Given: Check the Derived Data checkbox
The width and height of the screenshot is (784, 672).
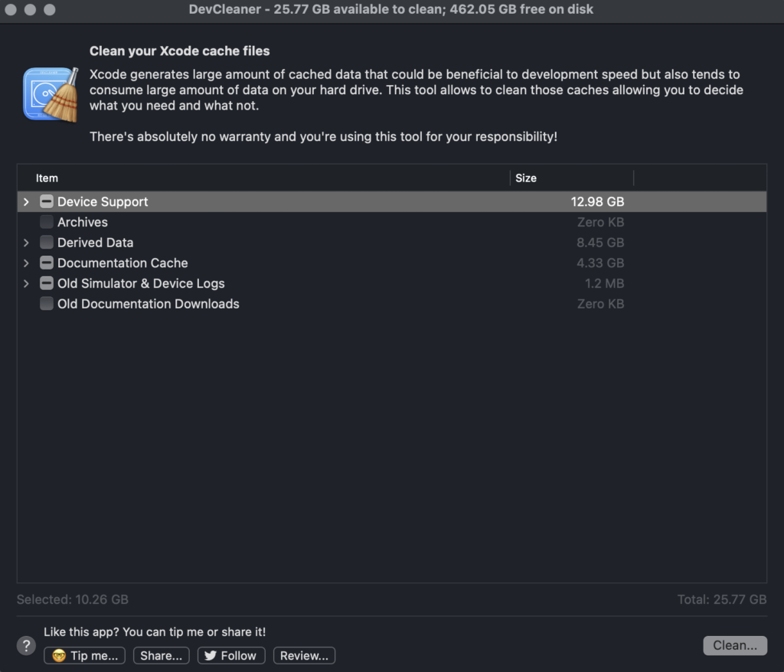Looking at the screenshot, I should click(x=47, y=243).
